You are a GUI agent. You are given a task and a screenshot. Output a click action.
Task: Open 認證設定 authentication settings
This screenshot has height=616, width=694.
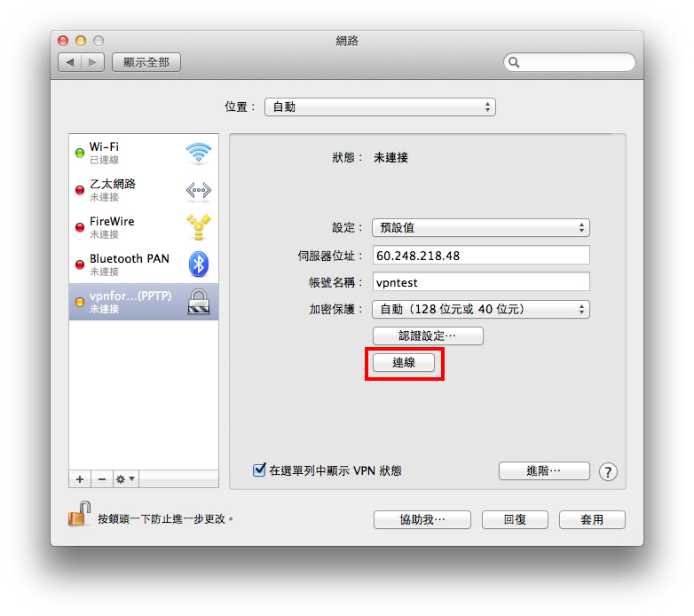tap(428, 336)
